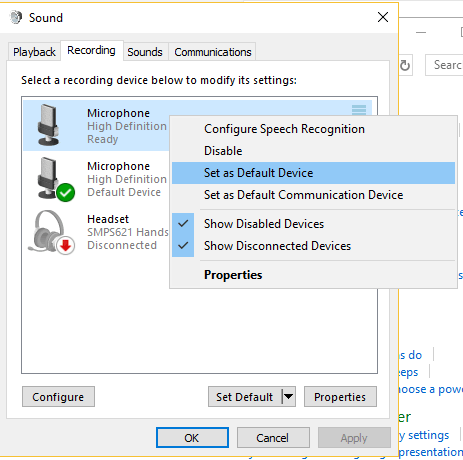This screenshot has width=463, height=460.
Task: Select Set as Default Device
Action: (x=313, y=173)
